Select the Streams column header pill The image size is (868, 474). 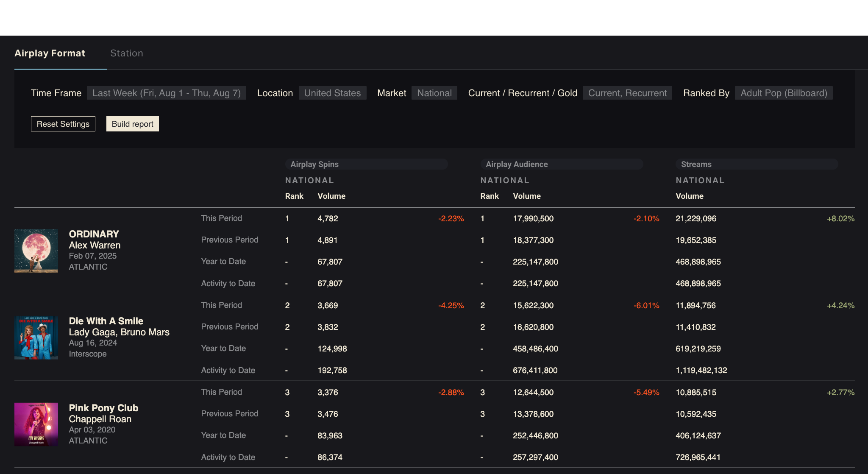pos(756,164)
